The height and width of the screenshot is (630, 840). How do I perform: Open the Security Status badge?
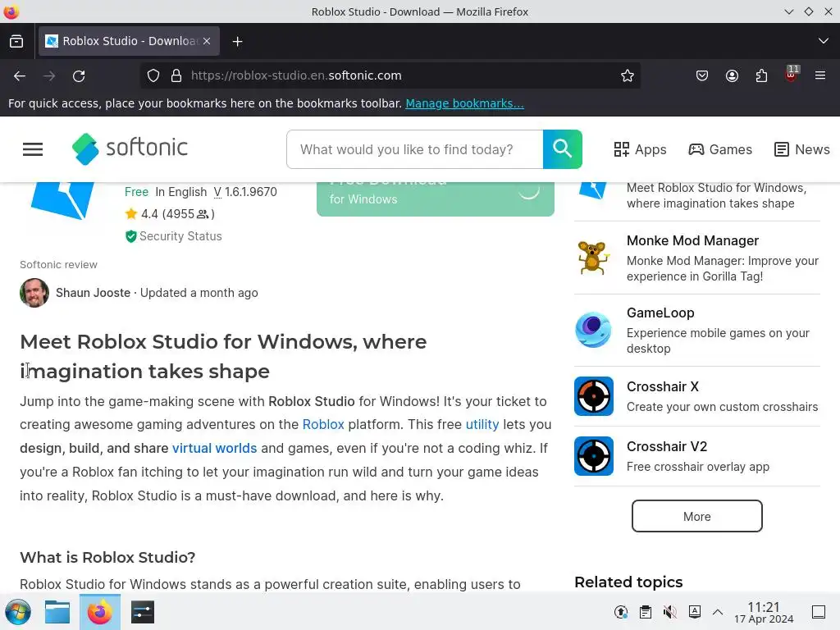coord(174,236)
